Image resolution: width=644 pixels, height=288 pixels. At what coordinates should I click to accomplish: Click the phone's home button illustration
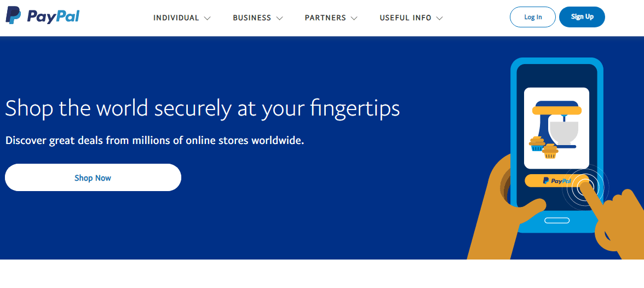point(557,220)
